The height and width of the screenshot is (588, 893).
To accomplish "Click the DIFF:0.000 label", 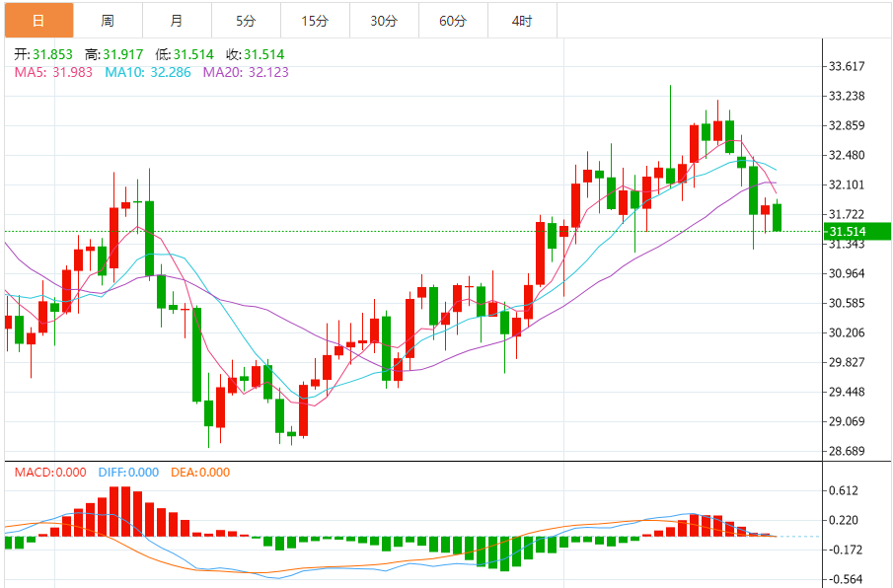I will point(128,473).
